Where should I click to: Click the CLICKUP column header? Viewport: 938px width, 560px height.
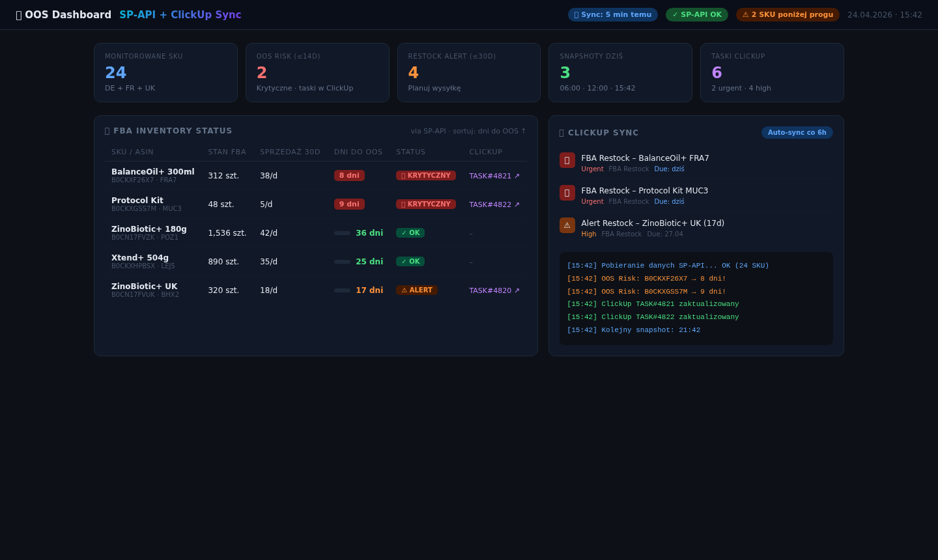(x=486, y=152)
